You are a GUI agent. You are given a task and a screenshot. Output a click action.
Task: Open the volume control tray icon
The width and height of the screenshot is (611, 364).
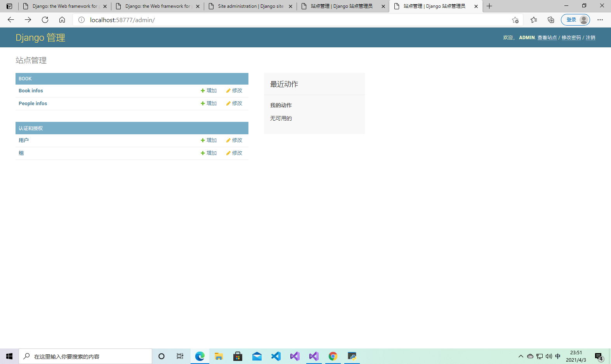[x=549, y=356]
